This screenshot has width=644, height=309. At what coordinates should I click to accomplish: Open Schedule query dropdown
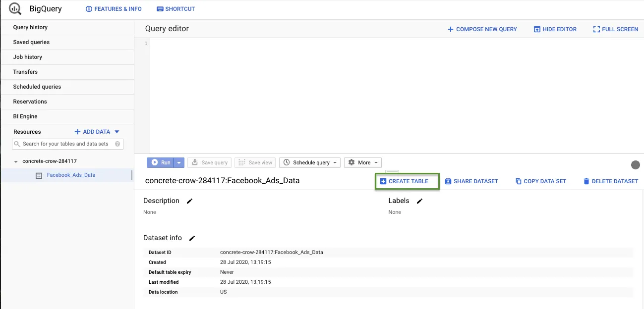click(310, 162)
